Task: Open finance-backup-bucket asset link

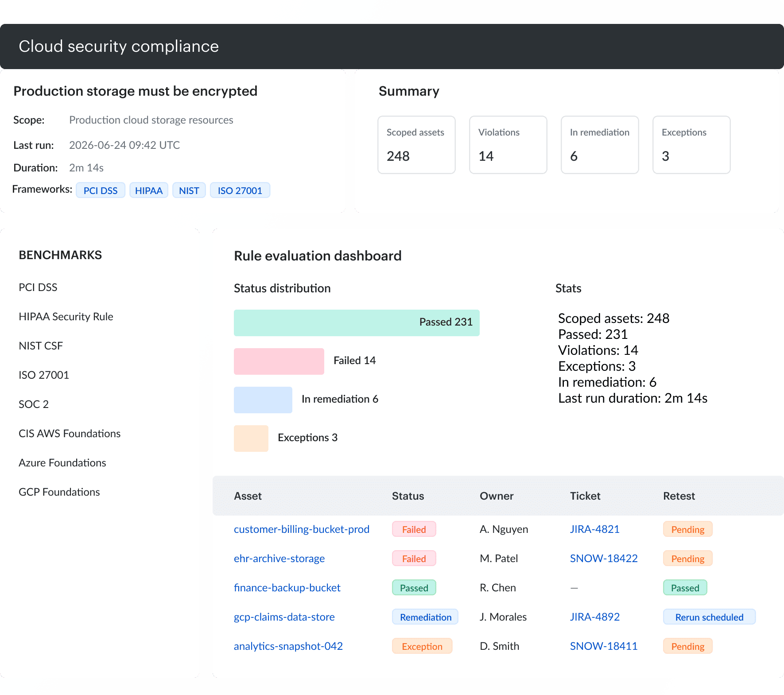Action: (x=287, y=588)
